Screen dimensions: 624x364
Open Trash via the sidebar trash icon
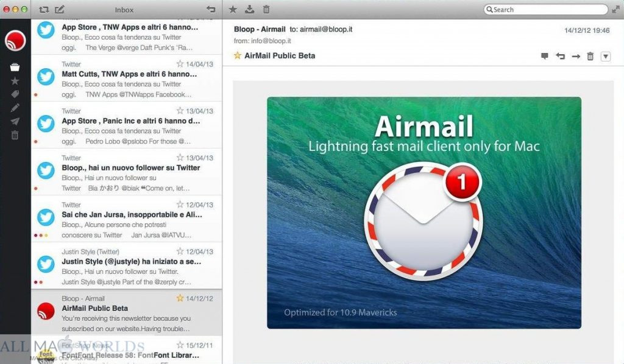coord(15,135)
